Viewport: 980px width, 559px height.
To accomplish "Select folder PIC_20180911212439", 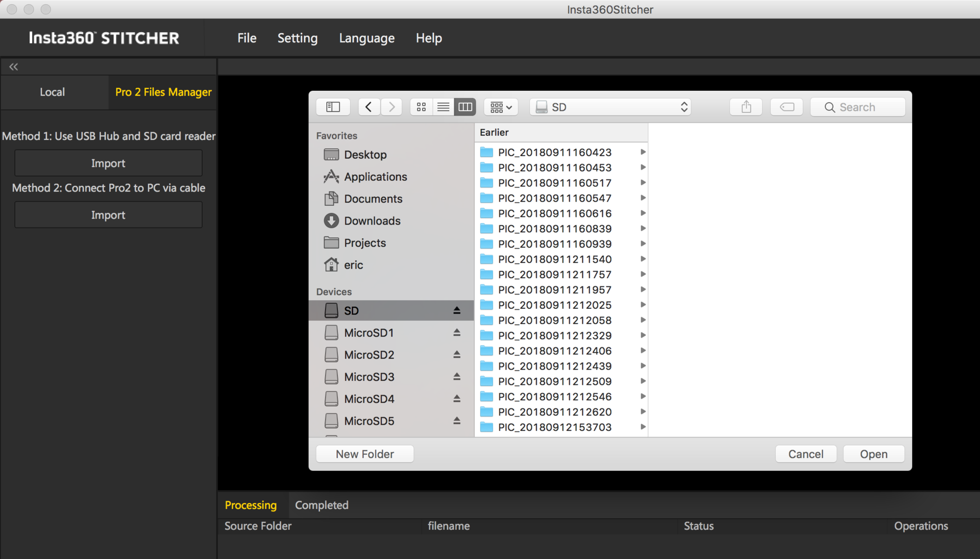I will coord(561,367).
